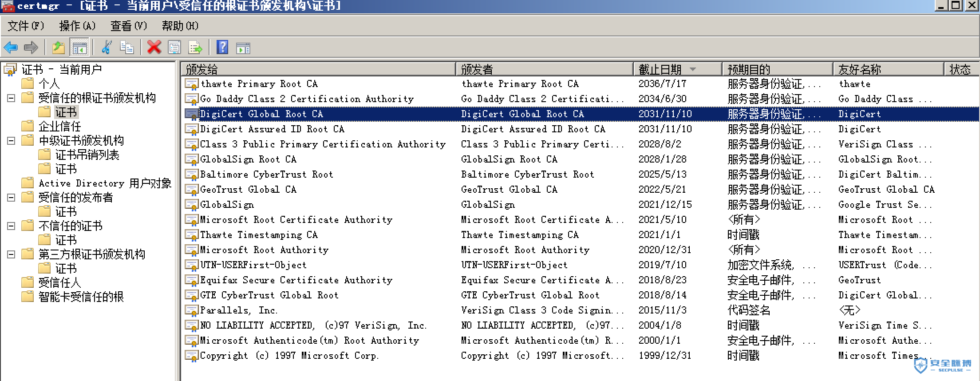Select 证书 under 第三方根证书颁发机构
Viewport: 980px width, 381px height.
pyautogui.click(x=66, y=269)
